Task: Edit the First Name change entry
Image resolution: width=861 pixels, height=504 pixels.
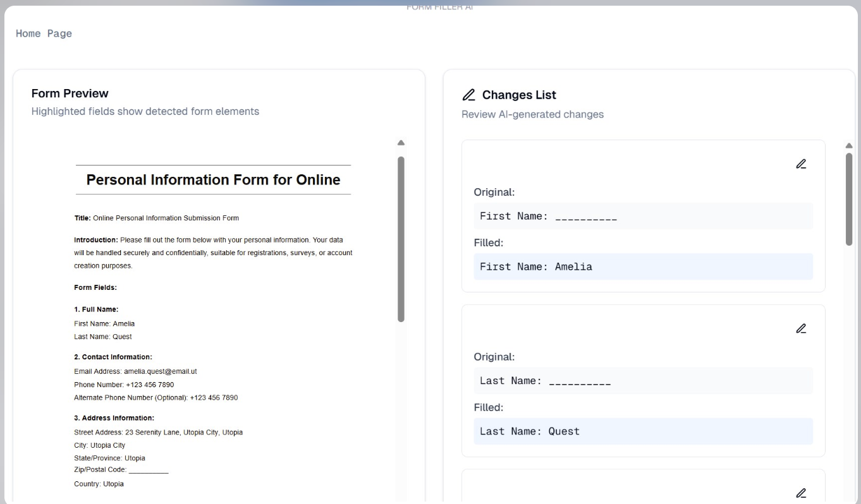Action: 801,164
